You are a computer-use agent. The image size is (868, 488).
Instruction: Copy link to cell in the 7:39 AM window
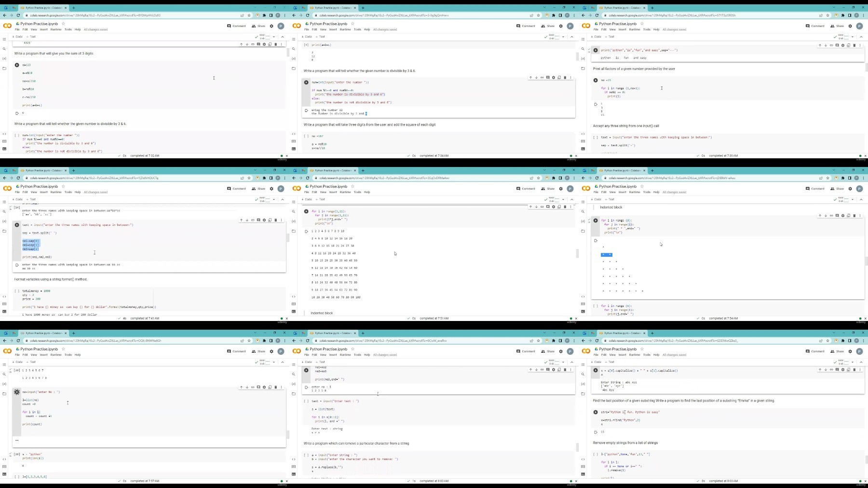[831, 45]
